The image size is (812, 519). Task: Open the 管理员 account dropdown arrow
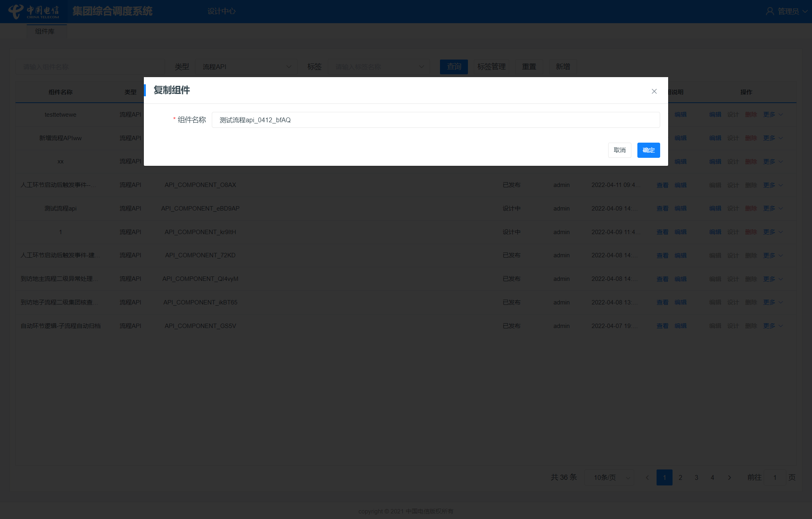[x=805, y=11]
